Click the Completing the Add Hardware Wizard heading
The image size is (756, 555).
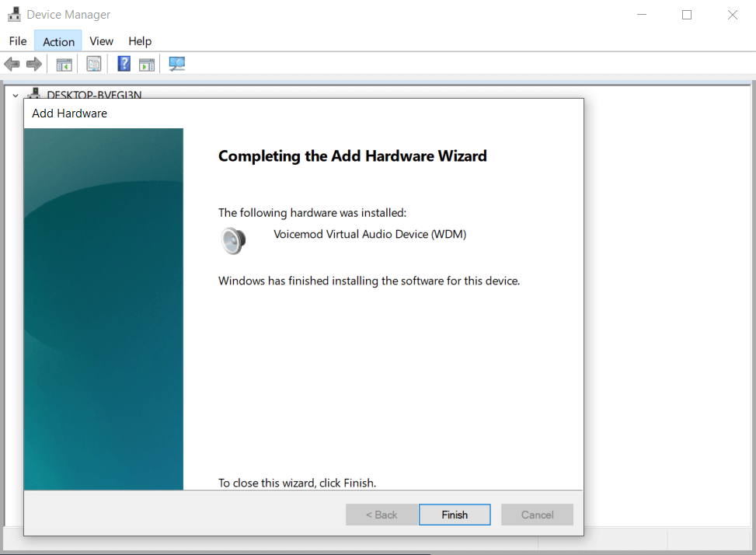(x=353, y=156)
